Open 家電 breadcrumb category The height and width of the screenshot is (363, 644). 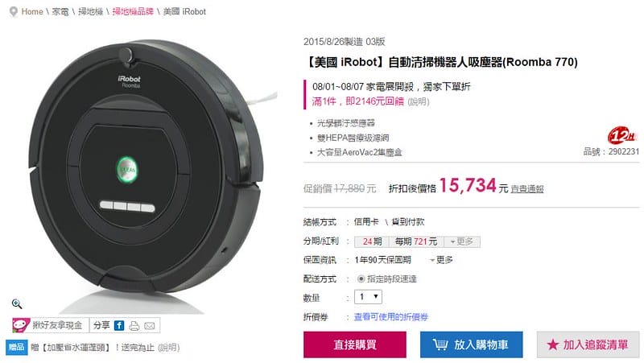[60, 11]
